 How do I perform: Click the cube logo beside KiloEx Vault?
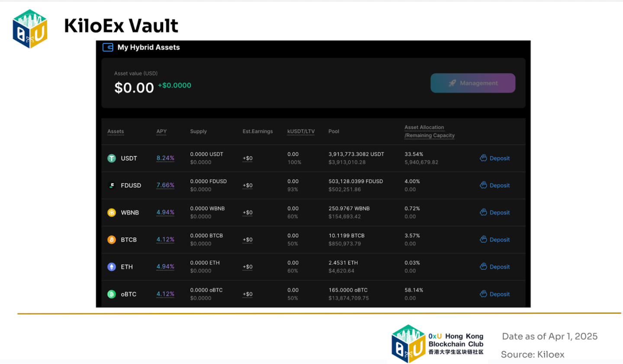pyautogui.click(x=30, y=29)
